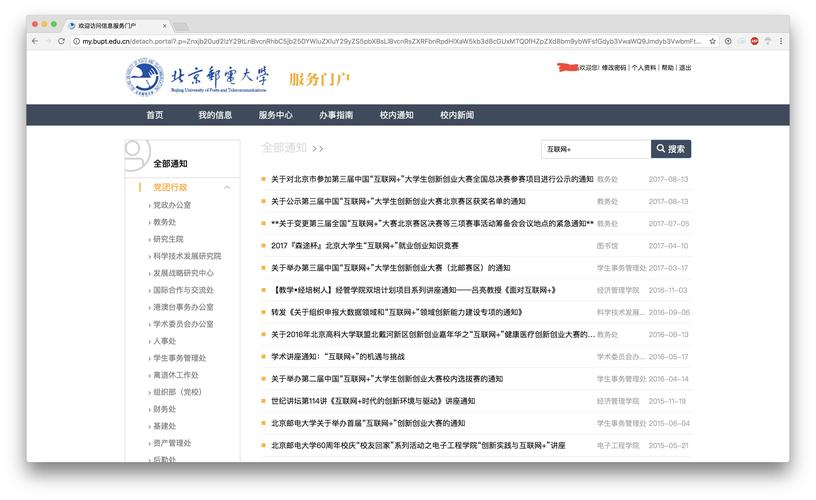Collapse the 党团行政 section chevron
The height and width of the screenshot is (500, 816).
pyautogui.click(x=227, y=187)
